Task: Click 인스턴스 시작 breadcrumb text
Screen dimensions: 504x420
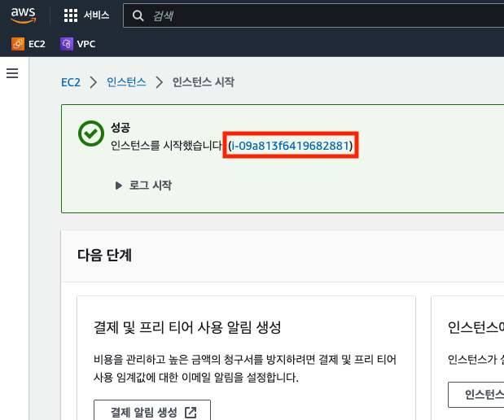Action: click(x=203, y=82)
